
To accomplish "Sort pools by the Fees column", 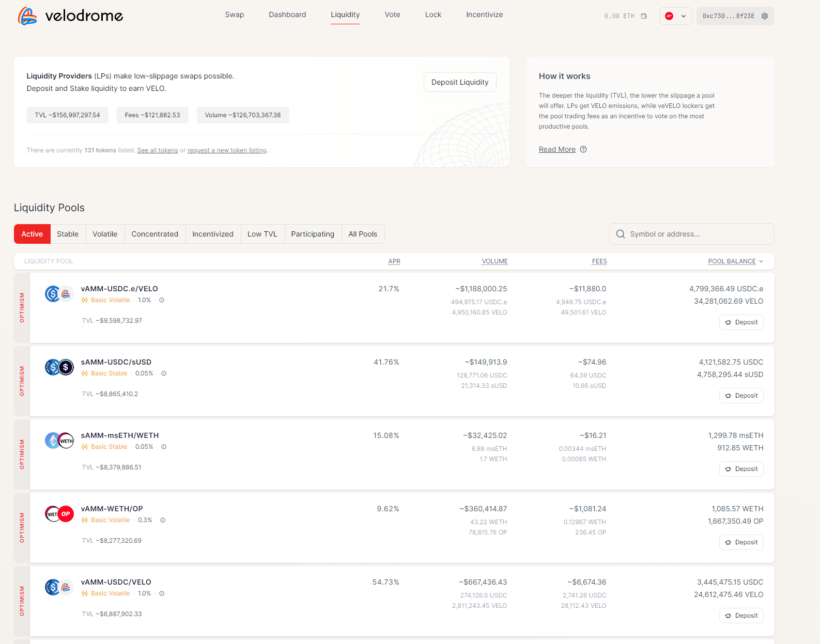I will [x=599, y=261].
